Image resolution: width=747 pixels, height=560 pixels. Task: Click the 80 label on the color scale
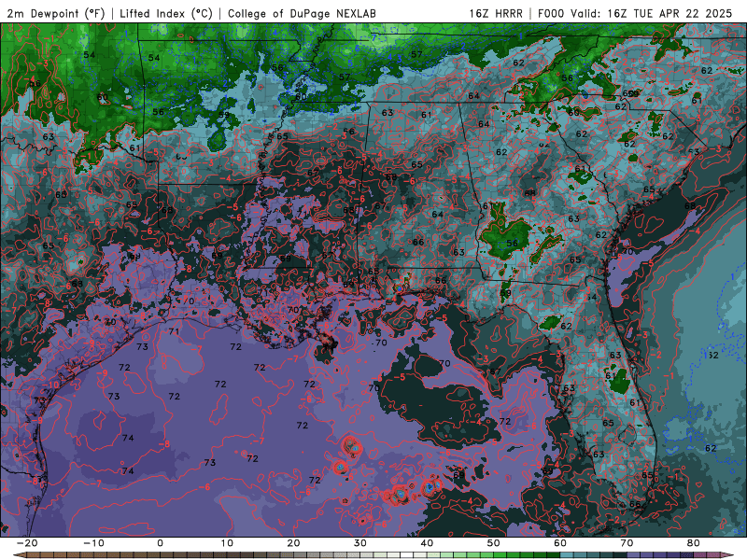coord(694,543)
